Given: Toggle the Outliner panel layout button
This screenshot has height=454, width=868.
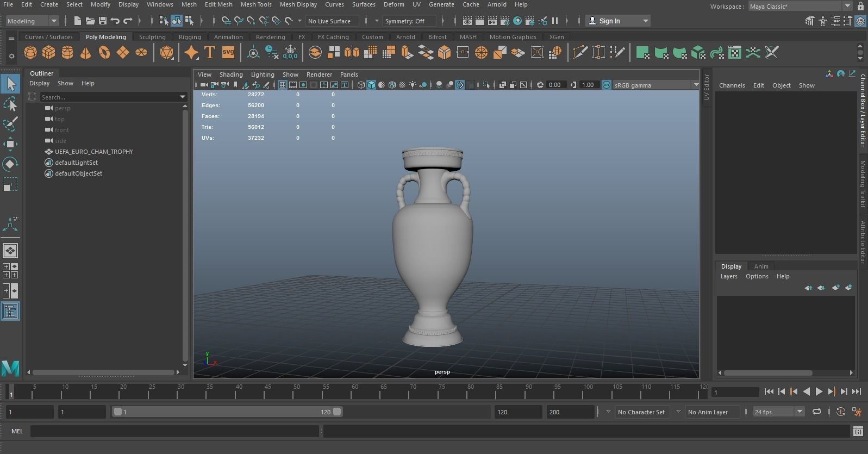Looking at the screenshot, I should 10,311.
